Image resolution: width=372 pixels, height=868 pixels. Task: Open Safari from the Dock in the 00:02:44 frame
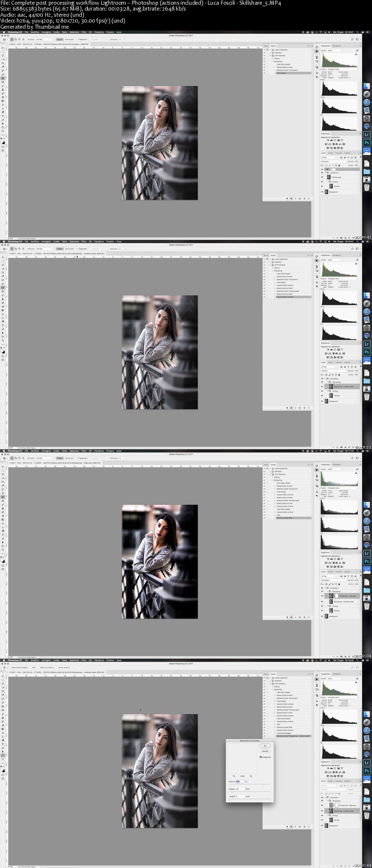point(367,730)
